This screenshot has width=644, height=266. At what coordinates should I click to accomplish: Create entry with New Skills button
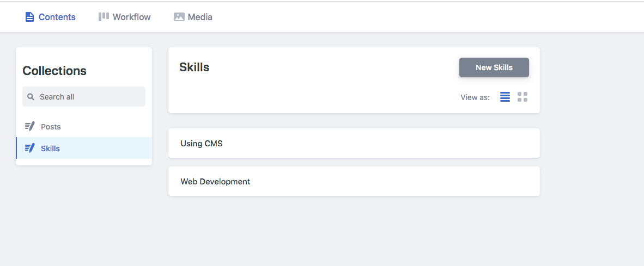[494, 67]
